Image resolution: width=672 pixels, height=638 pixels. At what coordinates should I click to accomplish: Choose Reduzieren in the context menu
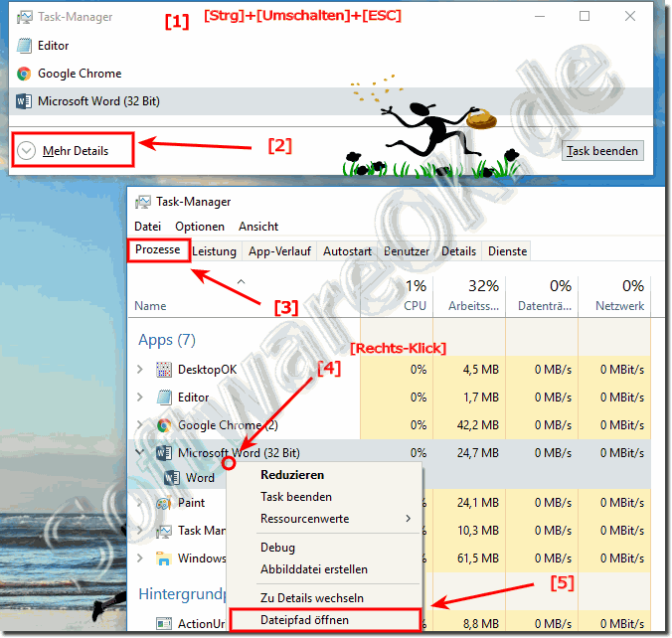[x=325, y=475]
